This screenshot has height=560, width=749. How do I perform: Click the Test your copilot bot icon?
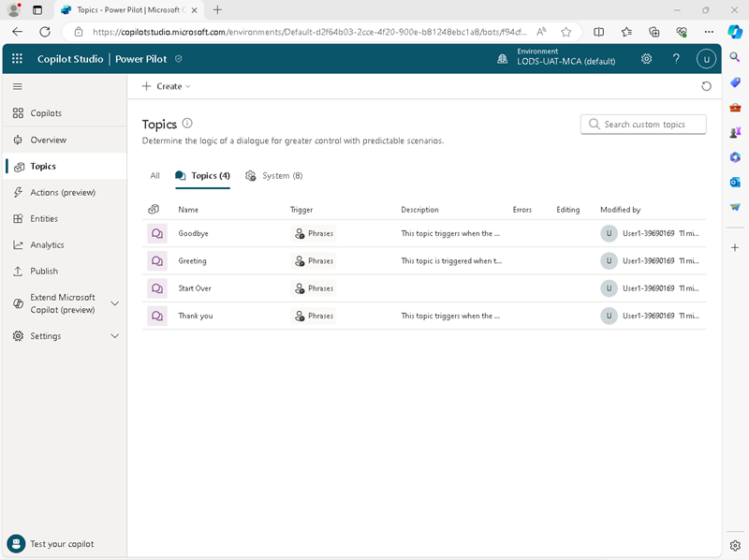coord(16,544)
